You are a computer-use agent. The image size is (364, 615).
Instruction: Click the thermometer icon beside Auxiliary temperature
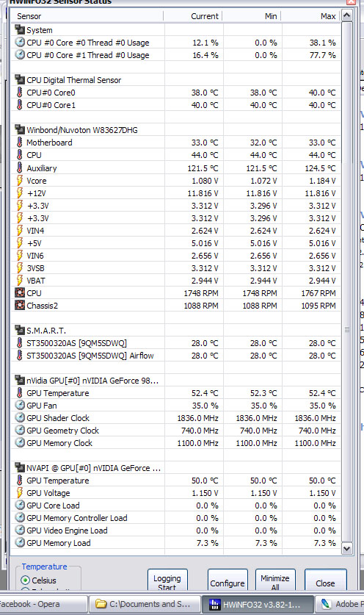20,168
